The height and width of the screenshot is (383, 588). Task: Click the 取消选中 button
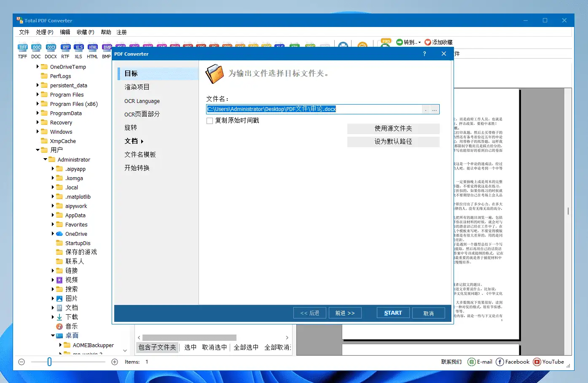[214, 347]
